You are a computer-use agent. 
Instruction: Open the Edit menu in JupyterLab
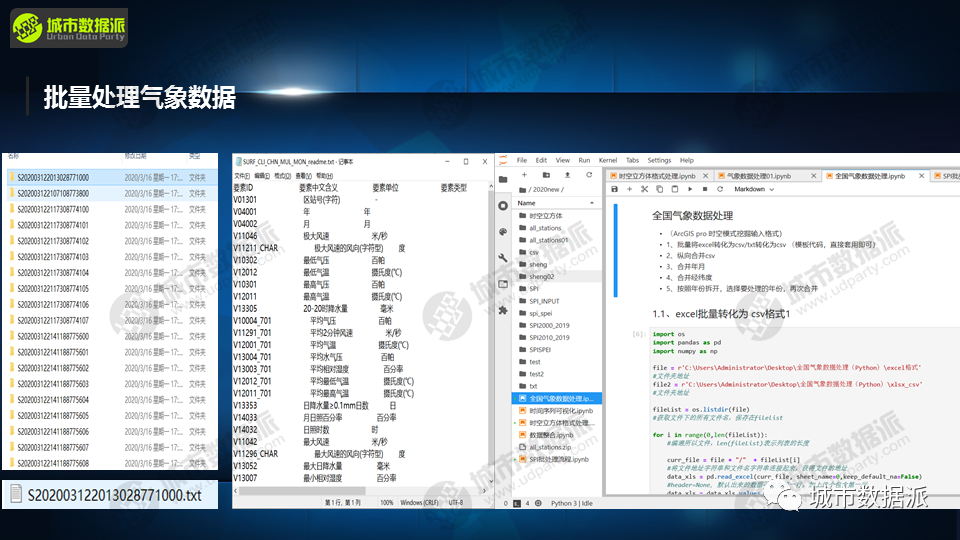(x=541, y=160)
